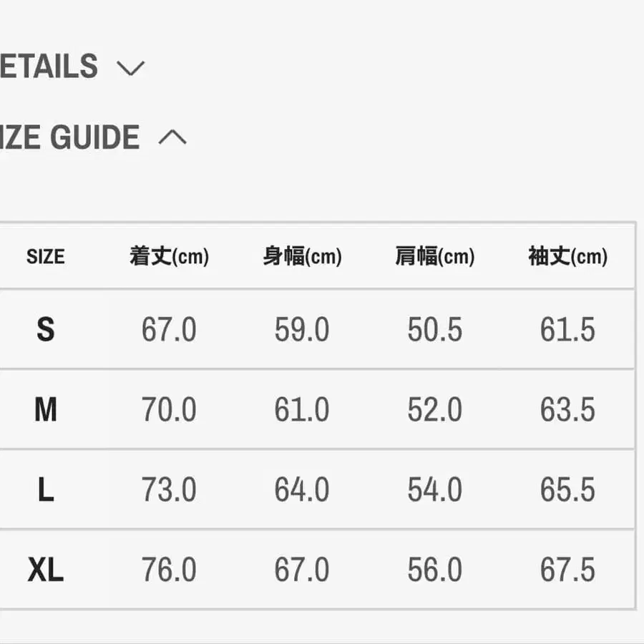Click the 着丈(cm) column header
Viewport: 644px width, 644px height.
pos(169,257)
